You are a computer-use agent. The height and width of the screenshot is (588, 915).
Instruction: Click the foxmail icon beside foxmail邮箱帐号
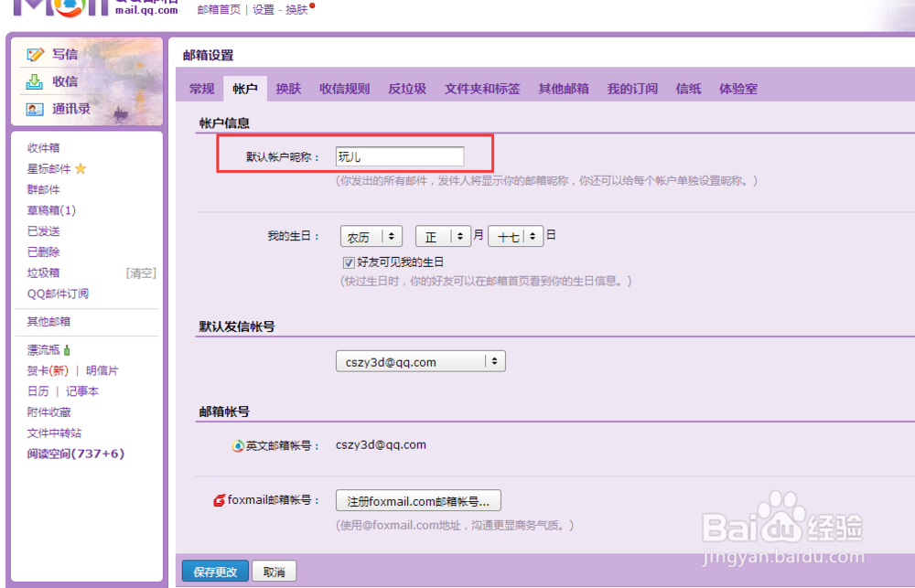220,500
